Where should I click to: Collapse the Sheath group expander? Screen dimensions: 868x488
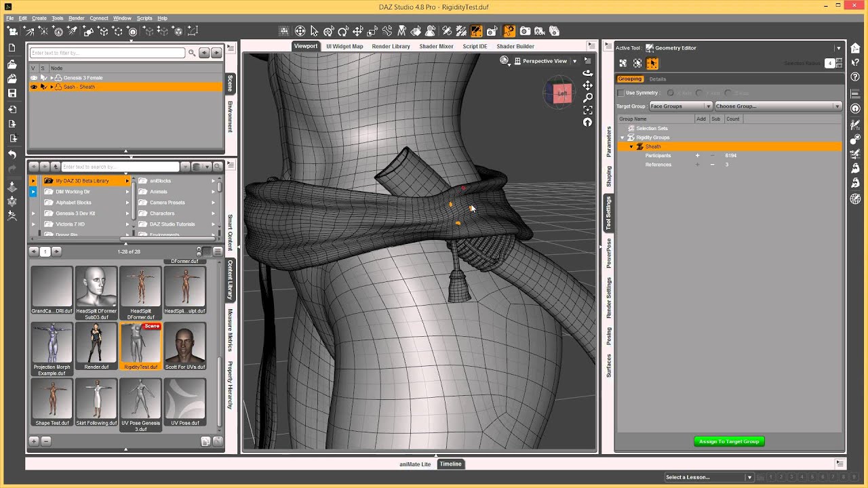click(x=631, y=146)
